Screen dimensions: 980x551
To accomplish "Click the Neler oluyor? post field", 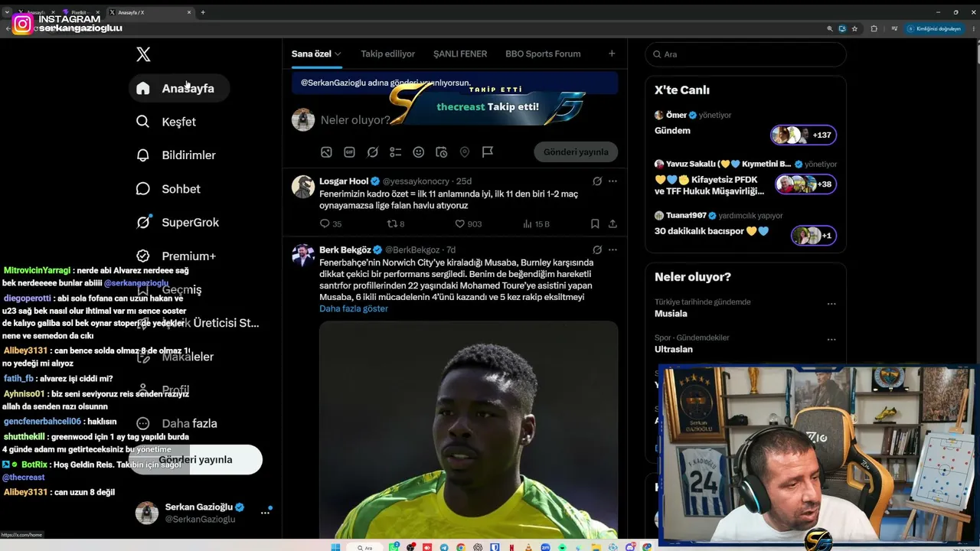I will click(355, 120).
